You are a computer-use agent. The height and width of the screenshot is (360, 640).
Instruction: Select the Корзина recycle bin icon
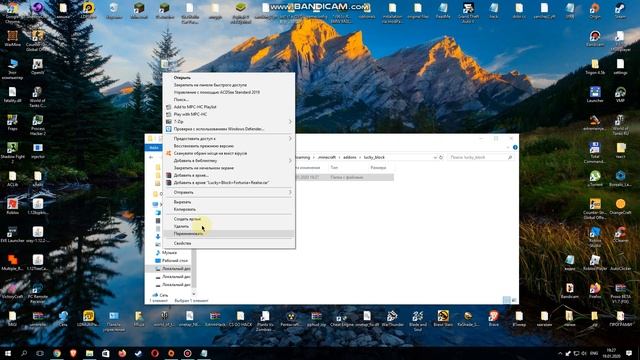point(113,11)
